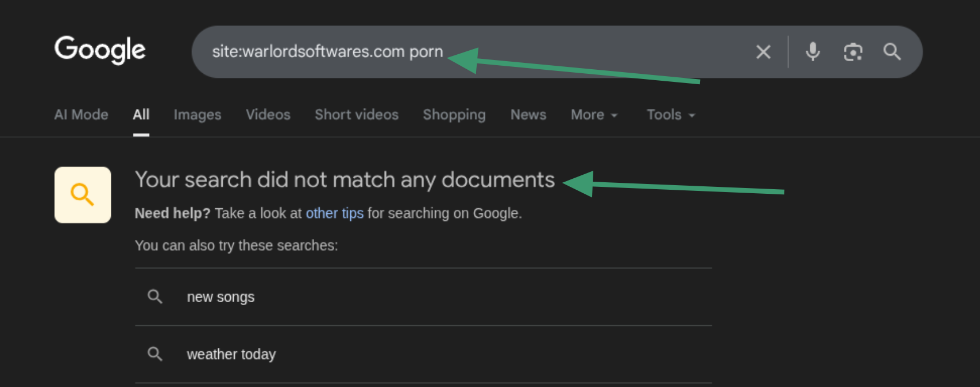The height and width of the screenshot is (387, 980).
Task: Switch to AI Mode tab
Action: (x=81, y=115)
